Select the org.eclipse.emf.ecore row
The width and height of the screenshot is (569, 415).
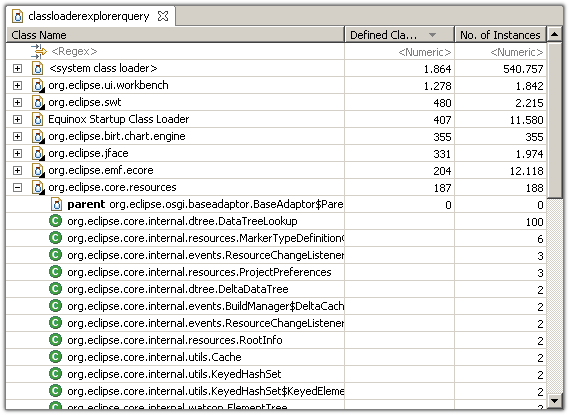pyautogui.click(x=276, y=170)
